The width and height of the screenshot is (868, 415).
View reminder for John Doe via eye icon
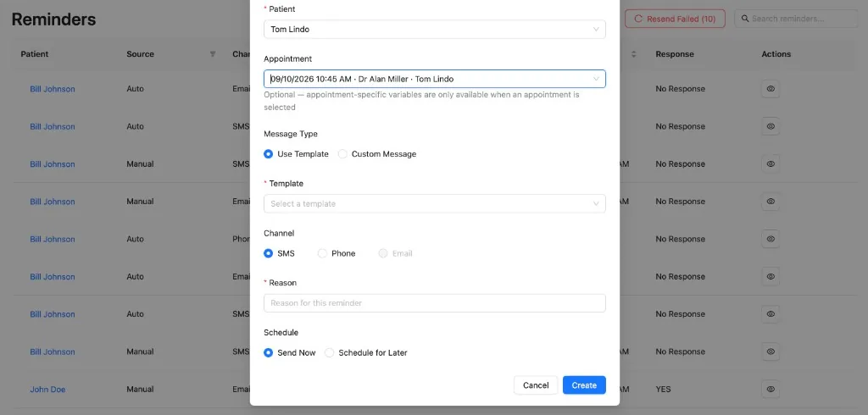(771, 389)
